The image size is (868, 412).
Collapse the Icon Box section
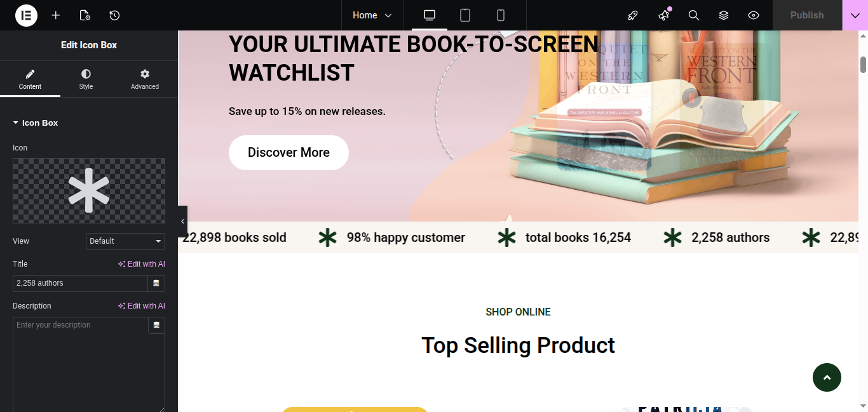(x=36, y=123)
